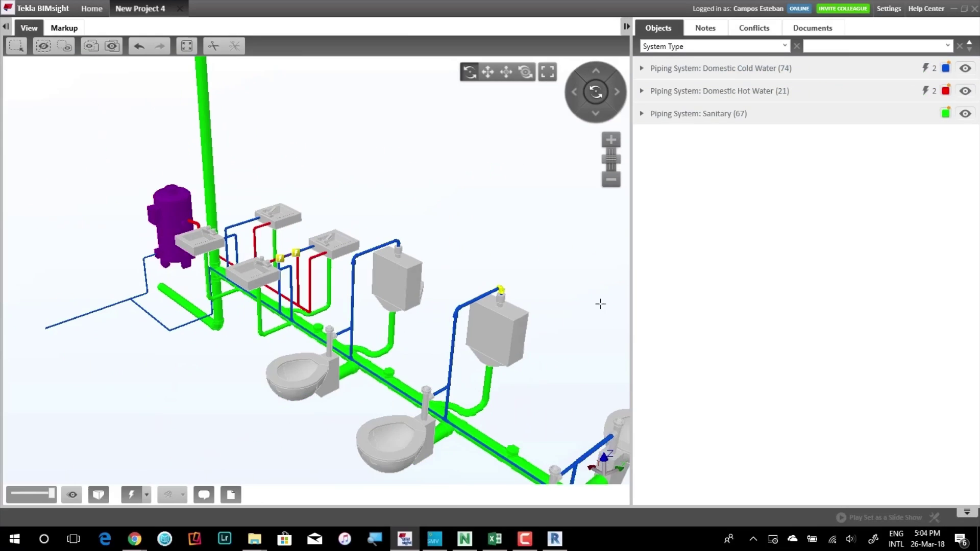980x551 pixels.
Task: Enter full screen view mode
Action: click(x=547, y=72)
